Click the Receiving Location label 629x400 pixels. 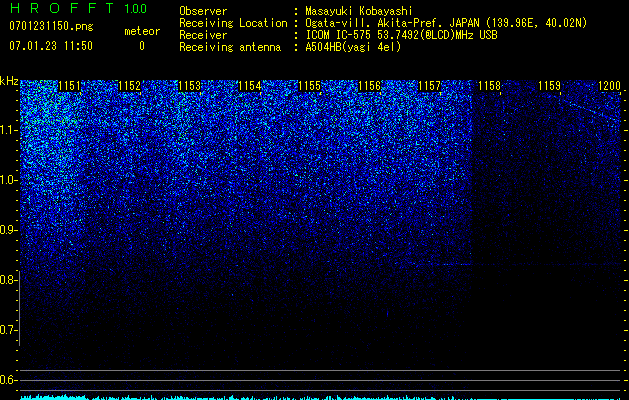tap(233, 23)
